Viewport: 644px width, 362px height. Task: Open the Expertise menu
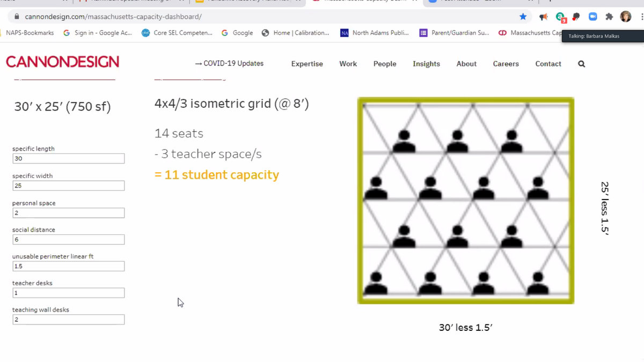pos(307,64)
